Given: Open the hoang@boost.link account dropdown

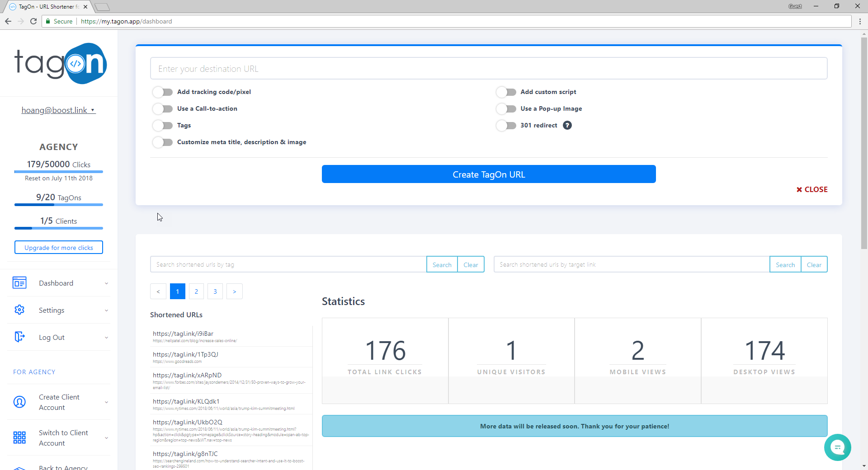Looking at the screenshot, I should pos(58,110).
